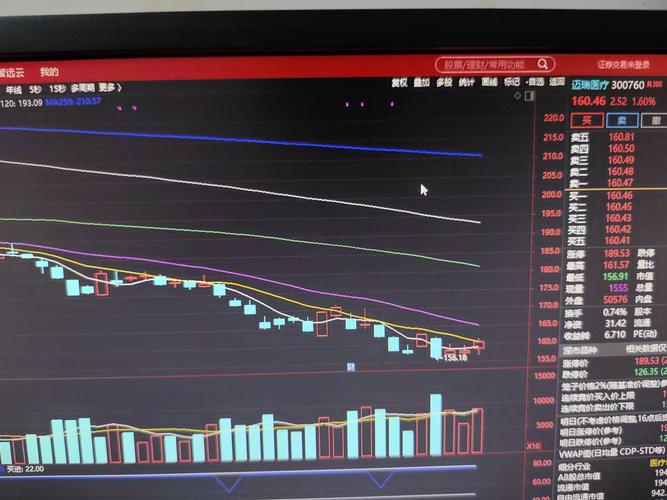The height and width of the screenshot is (500, 667).
Task: Click the stock code 300760
Action: coord(628,86)
